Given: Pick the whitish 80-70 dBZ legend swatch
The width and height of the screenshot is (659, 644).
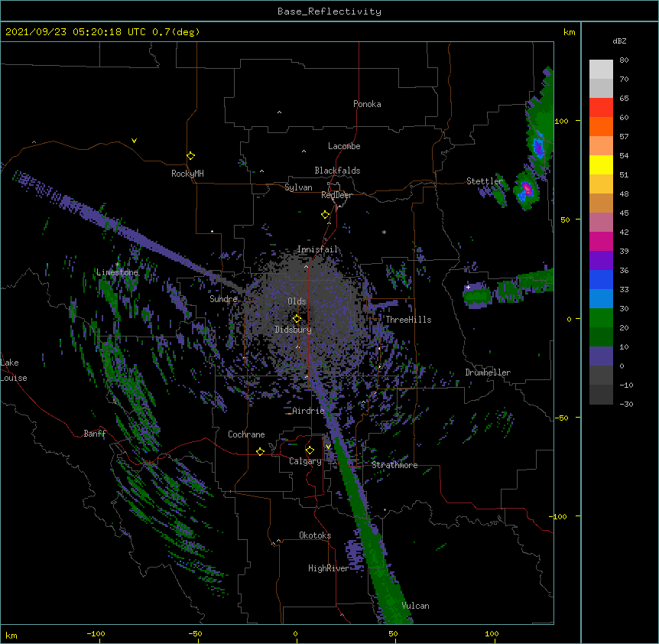Looking at the screenshot, I should click(x=601, y=70).
